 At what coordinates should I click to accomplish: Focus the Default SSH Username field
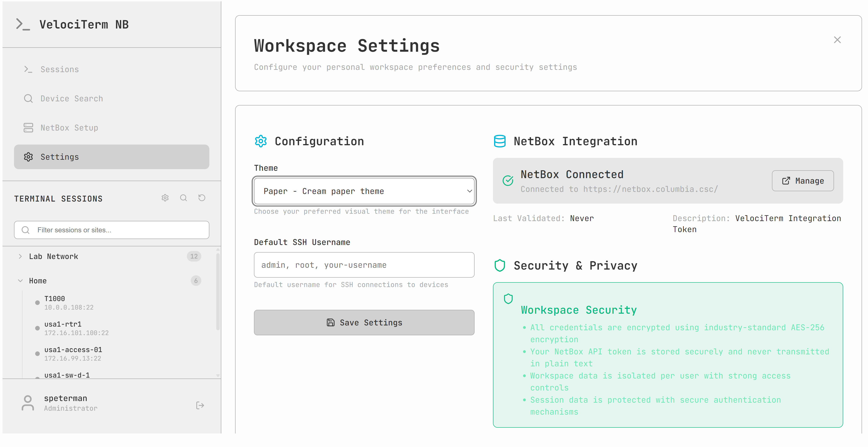(364, 265)
